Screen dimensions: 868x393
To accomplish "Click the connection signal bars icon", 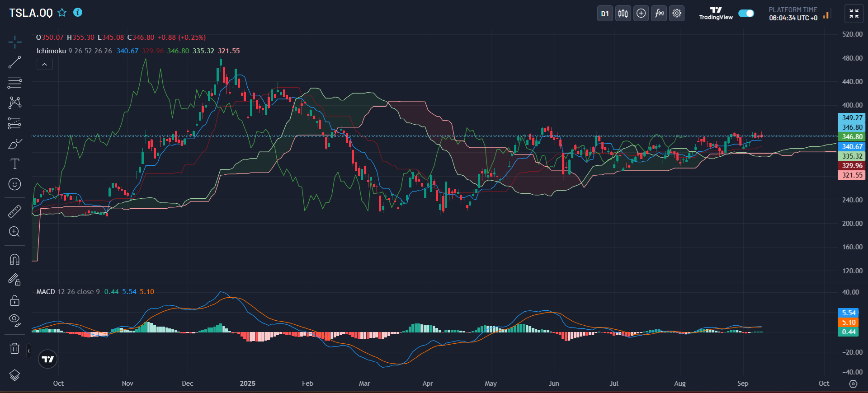I will click(826, 14).
